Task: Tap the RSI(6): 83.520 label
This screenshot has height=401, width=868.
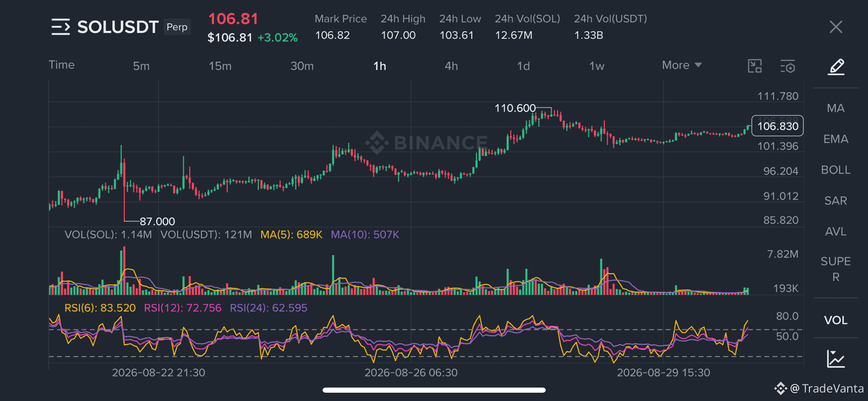Action: click(x=100, y=308)
